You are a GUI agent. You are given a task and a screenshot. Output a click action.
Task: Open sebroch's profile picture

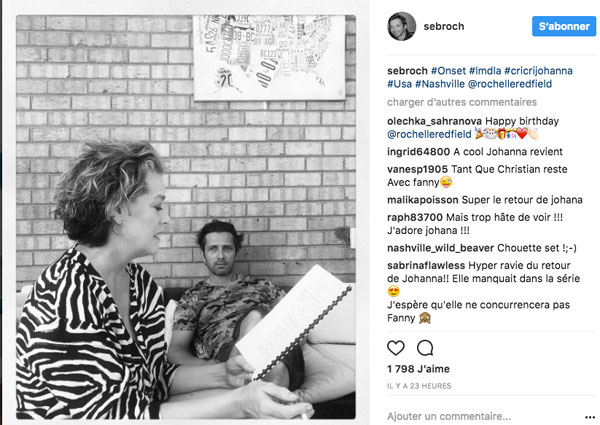401,26
